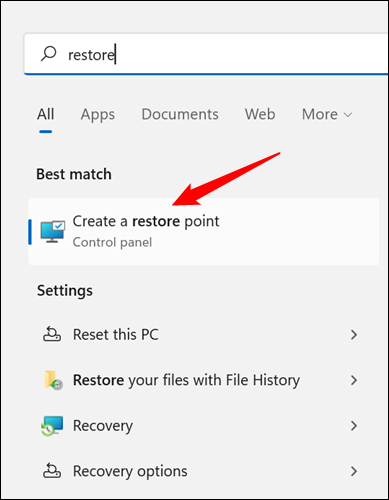Screen dimensions: 389x500
Task: Click the Reset this PC icon
Action: pyautogui.click(x=52, y=334)
